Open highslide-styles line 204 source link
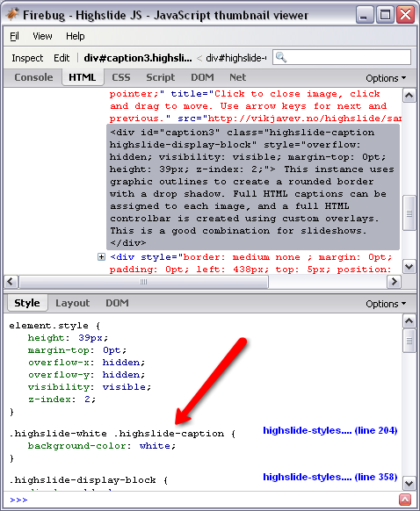 [x=330, y=430]
